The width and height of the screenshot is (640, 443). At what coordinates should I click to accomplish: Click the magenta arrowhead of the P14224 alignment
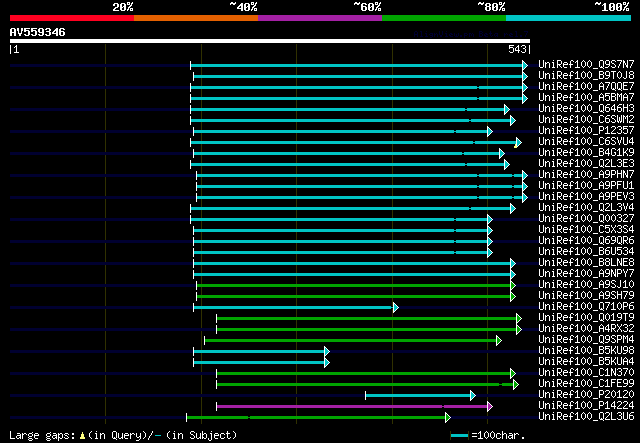(x=490, y=406)
